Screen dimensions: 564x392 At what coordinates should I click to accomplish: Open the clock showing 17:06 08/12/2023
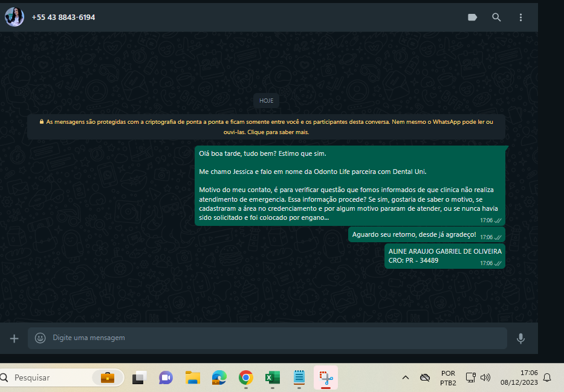pos(519,378)
